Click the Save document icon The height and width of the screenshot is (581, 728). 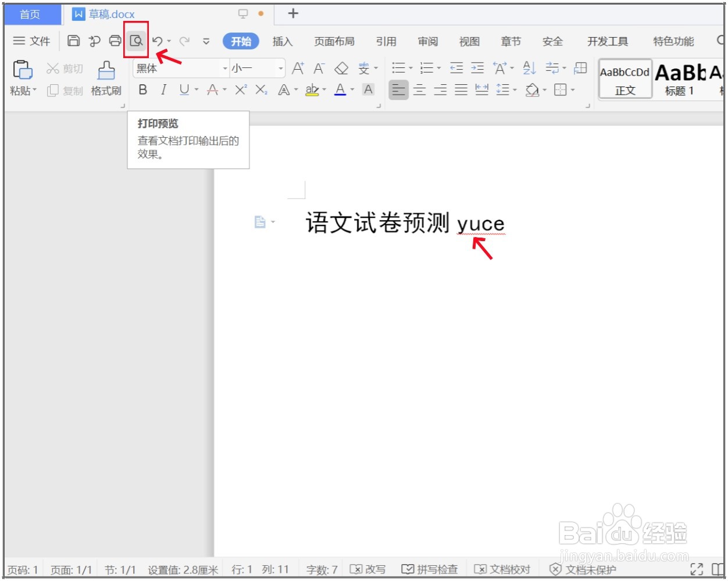(73, 41)
